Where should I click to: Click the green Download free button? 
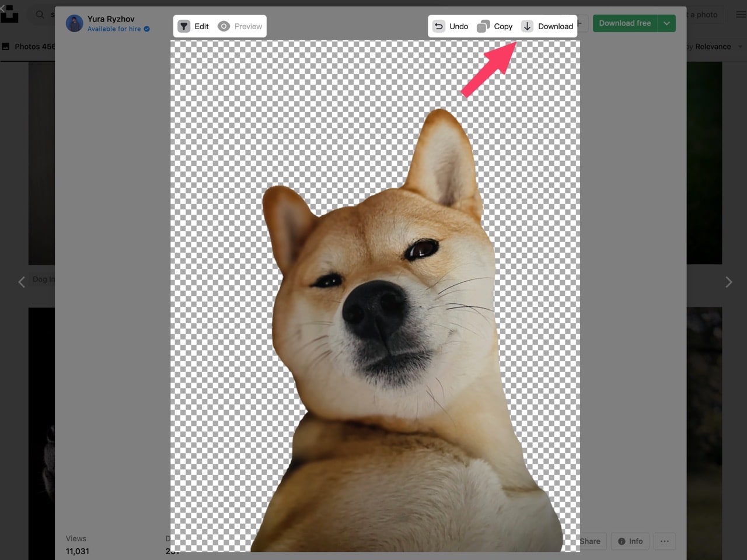point(625,23)
